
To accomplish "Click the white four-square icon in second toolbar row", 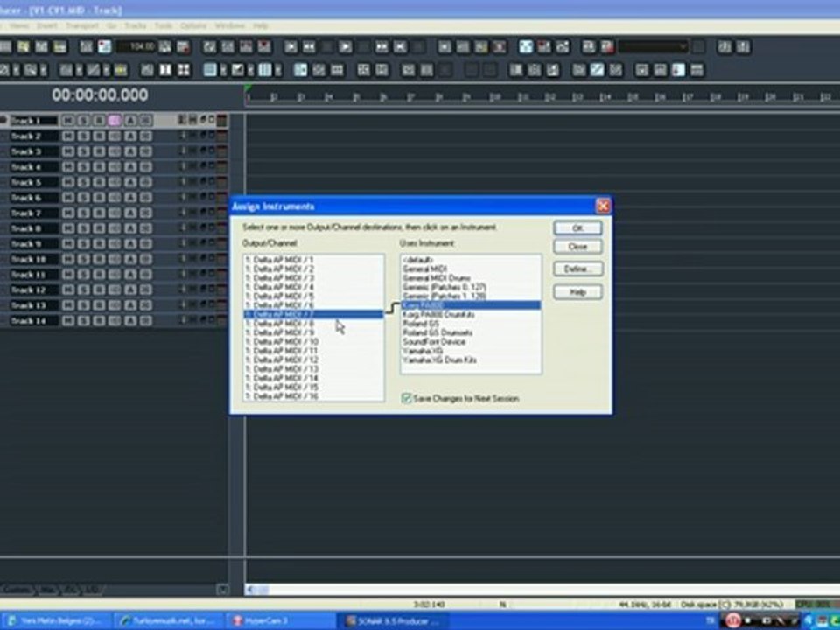I will pos(184,70).
